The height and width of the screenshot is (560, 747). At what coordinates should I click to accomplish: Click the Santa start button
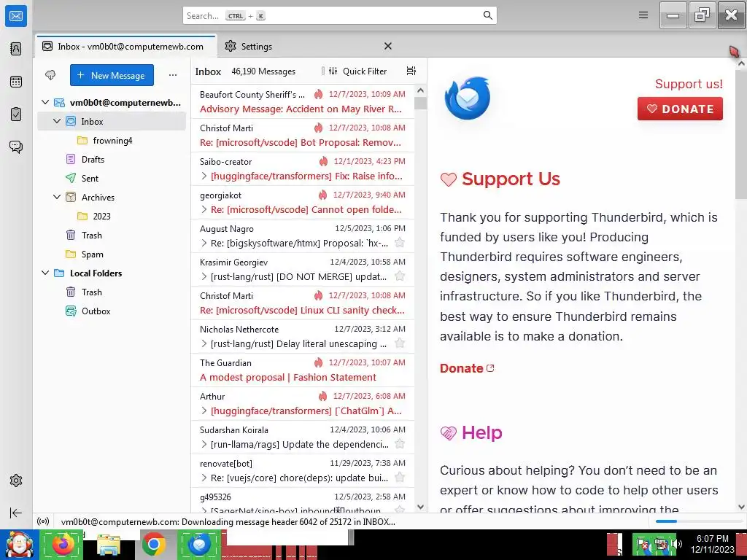[x=19, y=544]
